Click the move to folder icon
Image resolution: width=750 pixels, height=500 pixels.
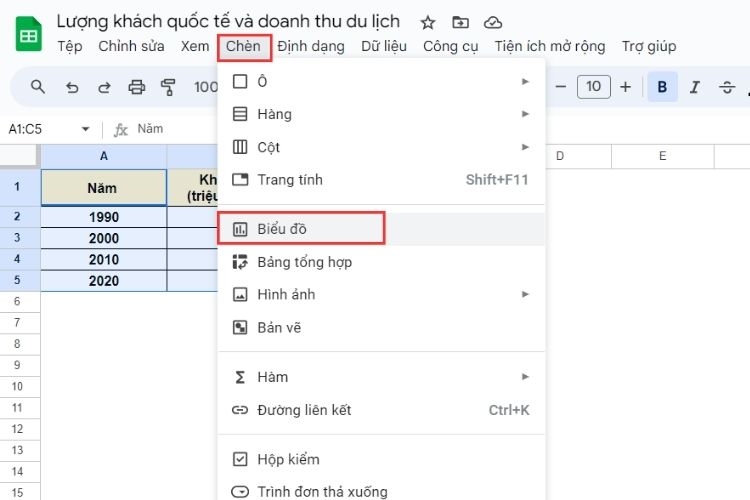(460, 22)
